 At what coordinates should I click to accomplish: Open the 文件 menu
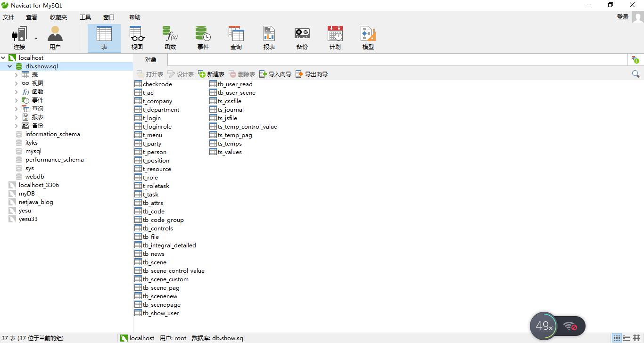(x=8, y=17)
